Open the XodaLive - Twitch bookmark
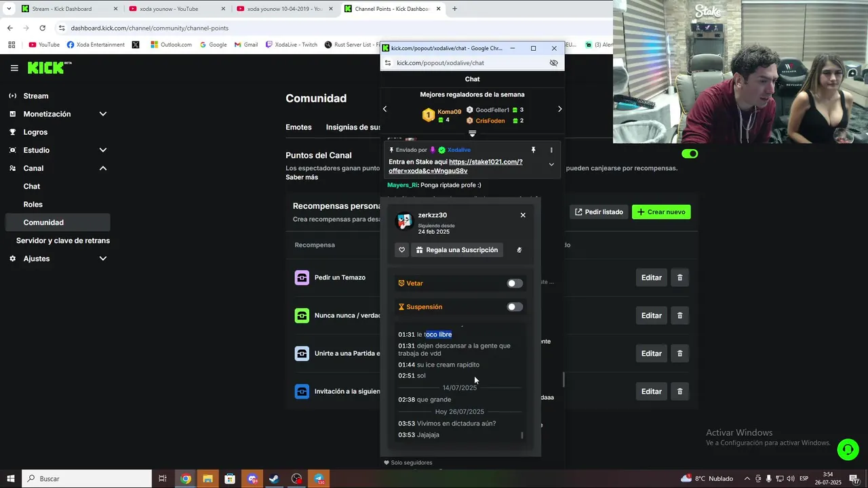This screenshot has width=868, height=488. (292, 45)
